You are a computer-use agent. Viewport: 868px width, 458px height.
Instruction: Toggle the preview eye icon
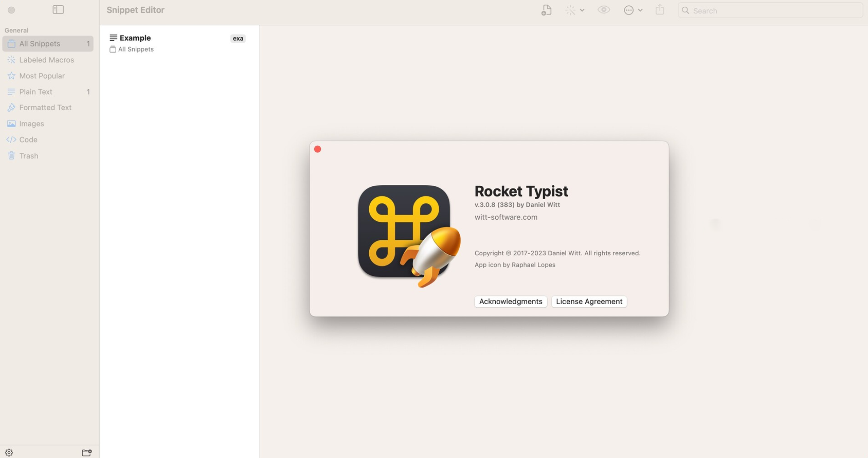604,10
